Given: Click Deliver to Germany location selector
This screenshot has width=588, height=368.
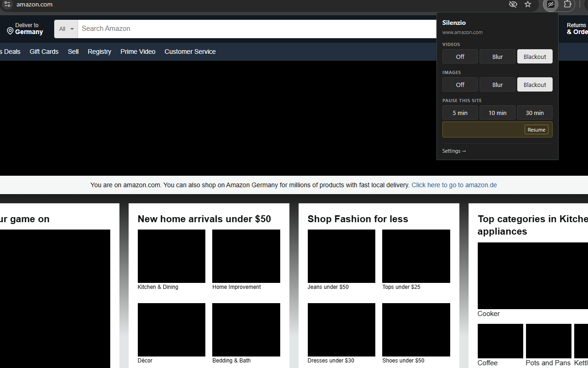Looking at the screenshot, I should [x=25, y=29].
